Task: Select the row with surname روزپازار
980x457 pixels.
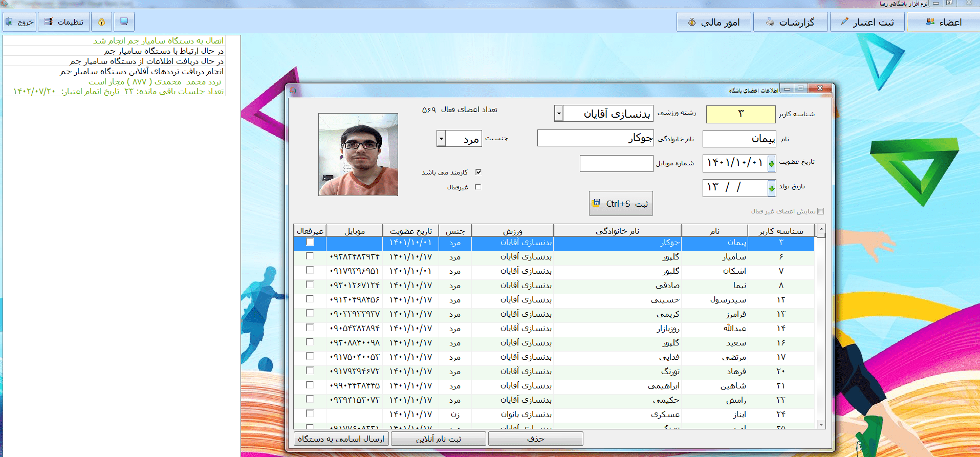Action: pyautogui.click(x=554, y=328)
